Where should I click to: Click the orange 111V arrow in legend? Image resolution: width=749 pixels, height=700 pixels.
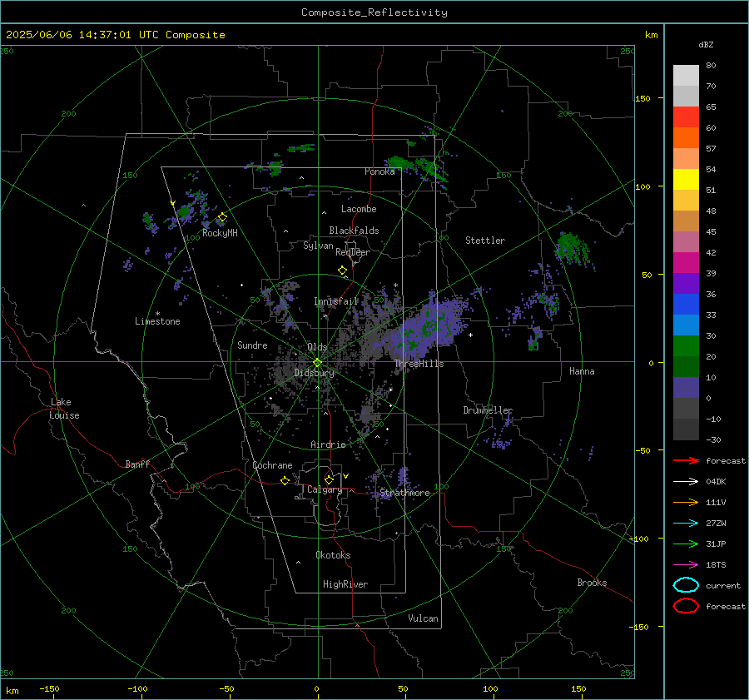point(686,502)
